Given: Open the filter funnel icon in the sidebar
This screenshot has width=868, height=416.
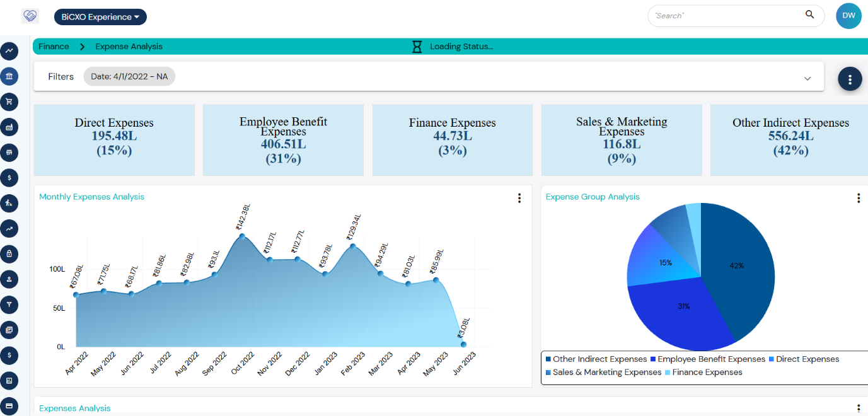Looking at the screenshot, I should (9, 304).
